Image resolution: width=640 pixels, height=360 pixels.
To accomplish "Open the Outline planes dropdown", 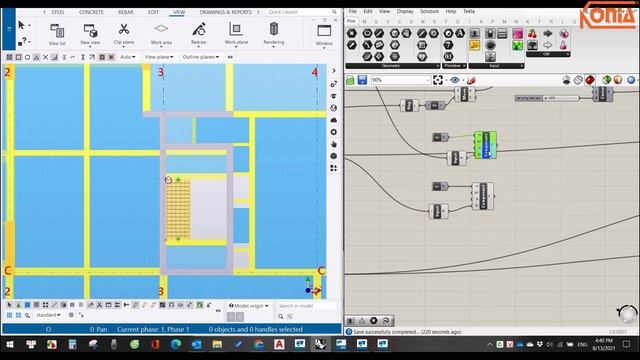I will coord(200,57).
